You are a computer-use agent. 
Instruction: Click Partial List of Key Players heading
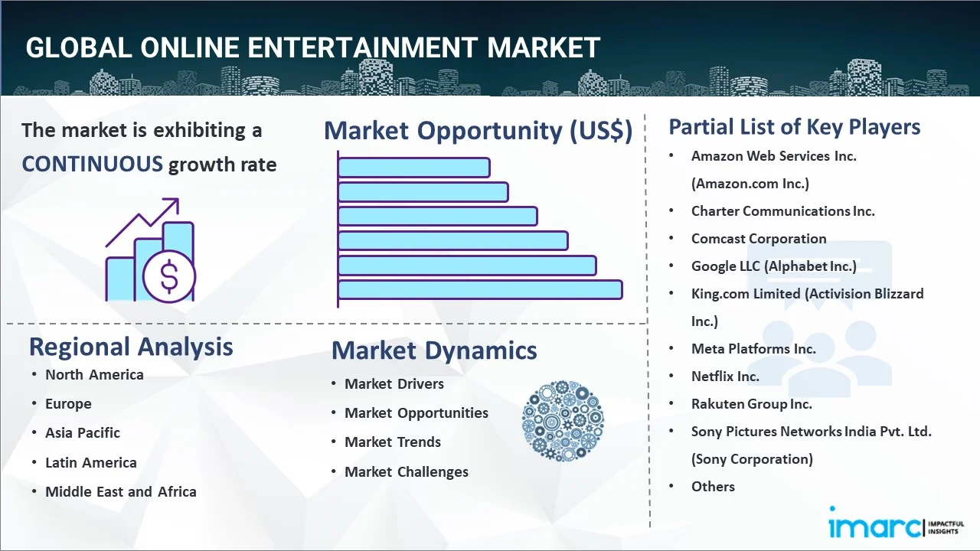coord(794,126)
